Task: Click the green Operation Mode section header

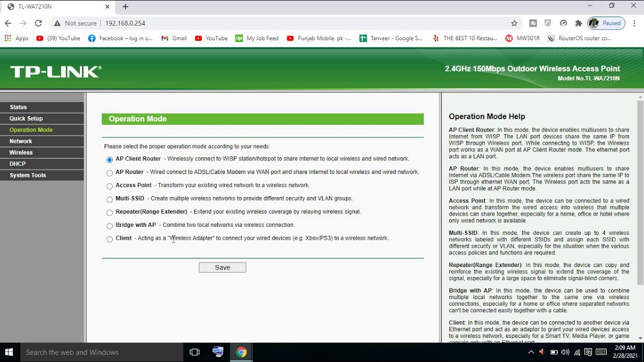Action: click(263, 119)
